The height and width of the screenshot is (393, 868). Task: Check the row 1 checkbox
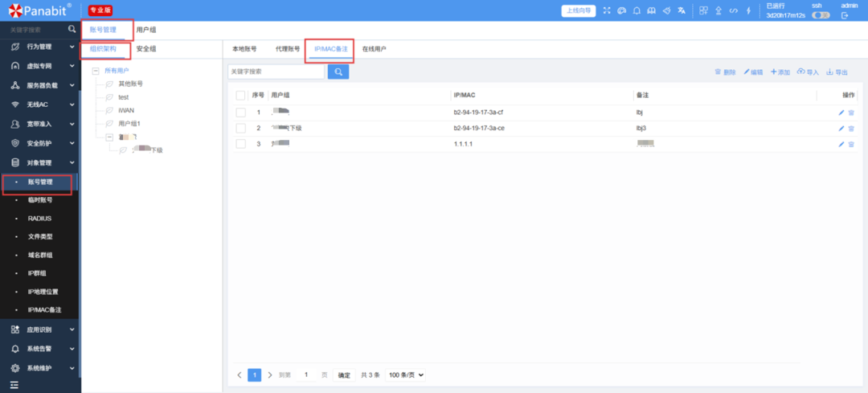point(240,113)
